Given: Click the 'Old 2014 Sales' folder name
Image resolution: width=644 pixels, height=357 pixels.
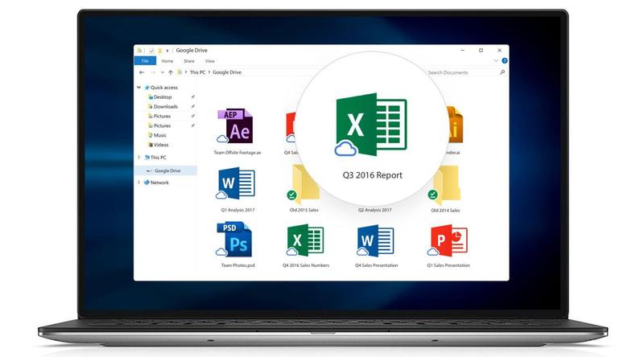Looking at the screenshot, I should 445,210.
